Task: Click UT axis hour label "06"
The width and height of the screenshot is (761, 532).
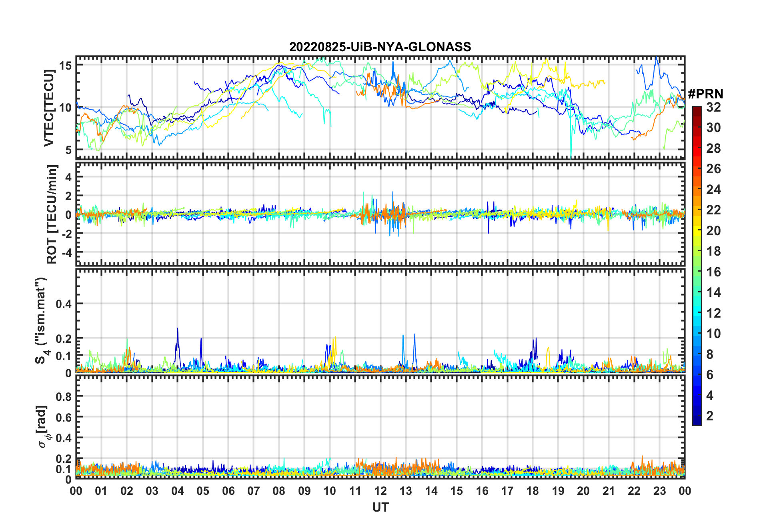Action: [228, 491]
